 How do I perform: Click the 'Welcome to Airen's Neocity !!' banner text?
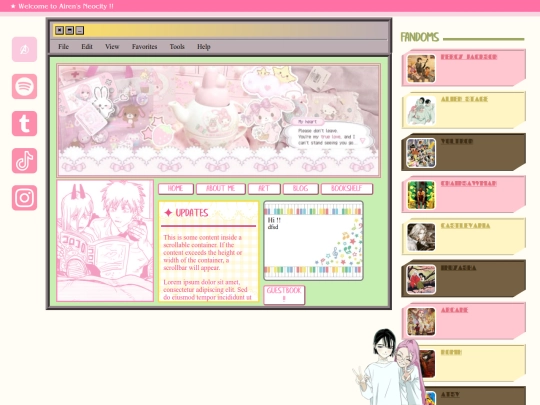66,6
